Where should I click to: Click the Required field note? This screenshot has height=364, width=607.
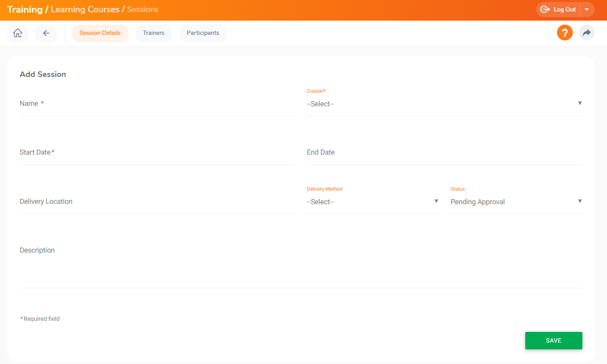40,319
